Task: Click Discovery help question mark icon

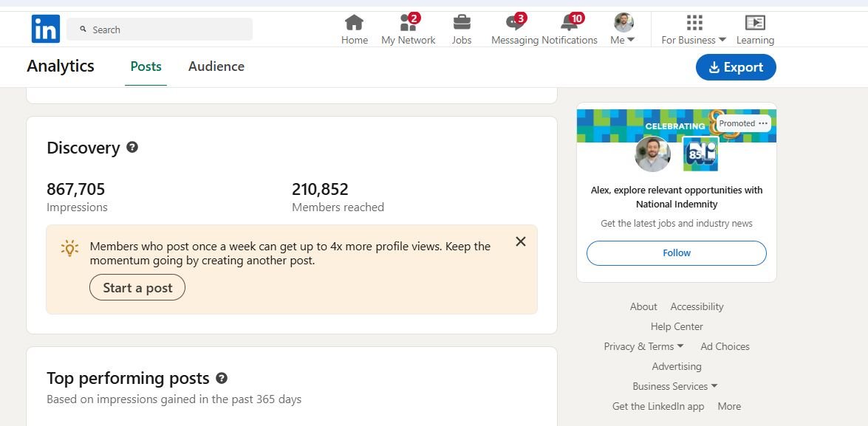Action: (132, 147)
